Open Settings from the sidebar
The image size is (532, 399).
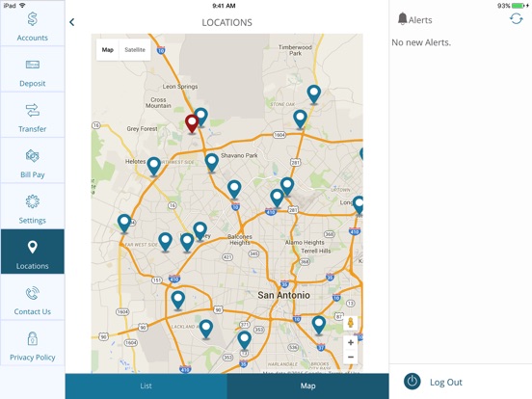click(32, 206)
